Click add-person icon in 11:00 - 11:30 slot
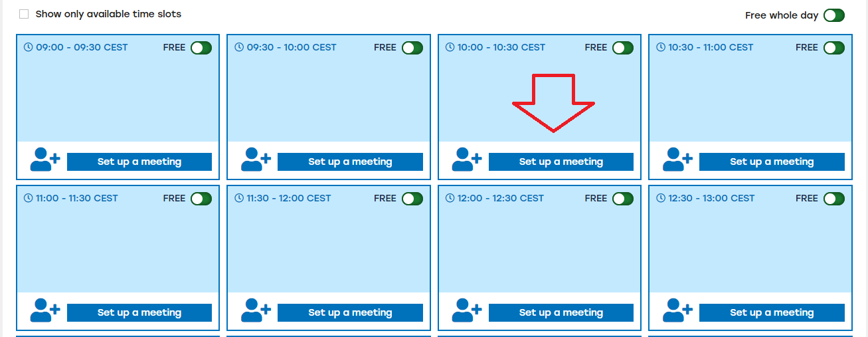 [x=45, y=310]
